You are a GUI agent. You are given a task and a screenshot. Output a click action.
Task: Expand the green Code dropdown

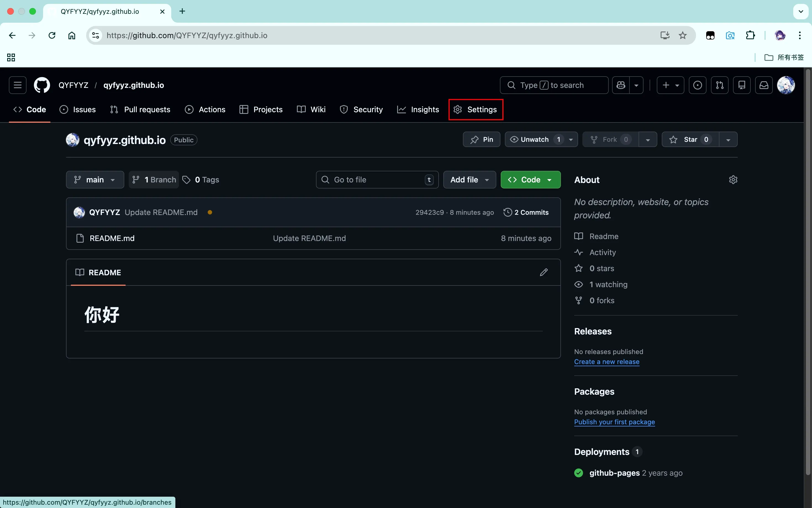pos(530,180)
